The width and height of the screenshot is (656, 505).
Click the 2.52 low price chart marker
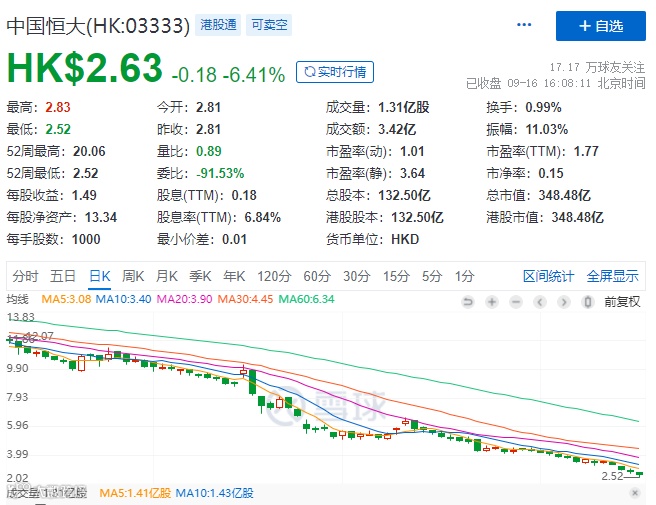(x=612, y=476)
